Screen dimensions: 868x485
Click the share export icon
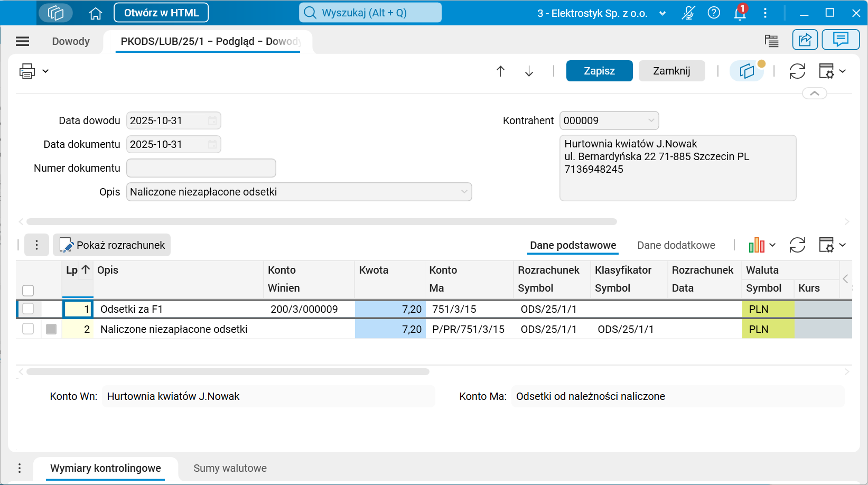(x=805, y=40)
